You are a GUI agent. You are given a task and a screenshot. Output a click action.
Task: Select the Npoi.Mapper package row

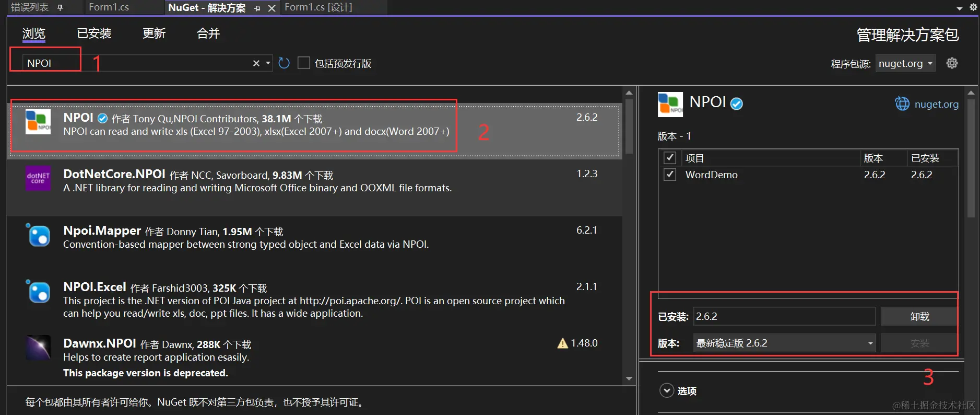click(x=314, y=244)
